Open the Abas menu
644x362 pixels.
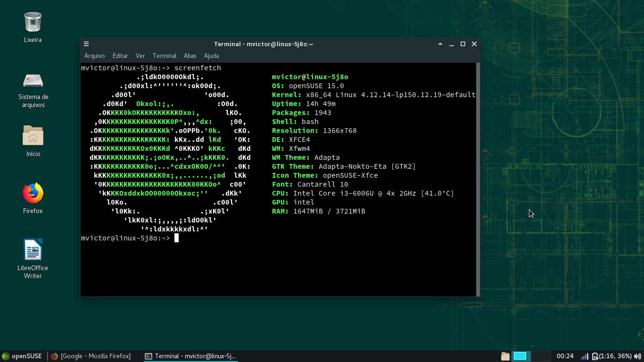click(x=190, y=56)
